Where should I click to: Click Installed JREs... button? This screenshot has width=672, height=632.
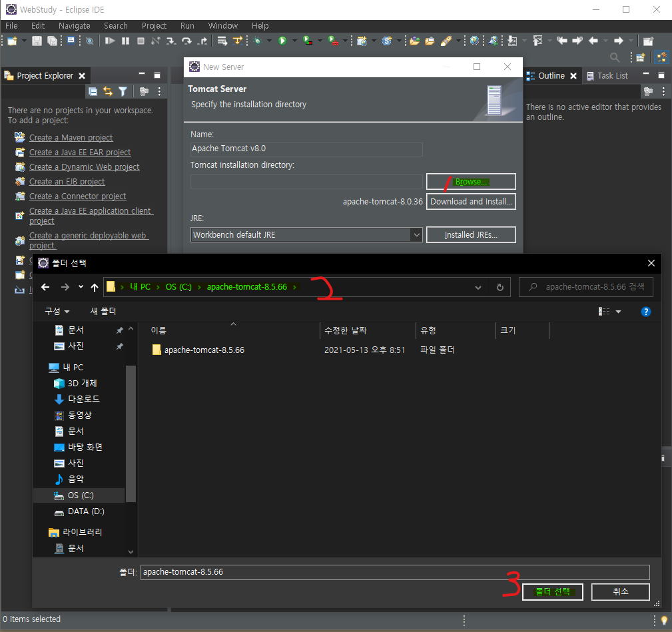(x=471, y=235)
